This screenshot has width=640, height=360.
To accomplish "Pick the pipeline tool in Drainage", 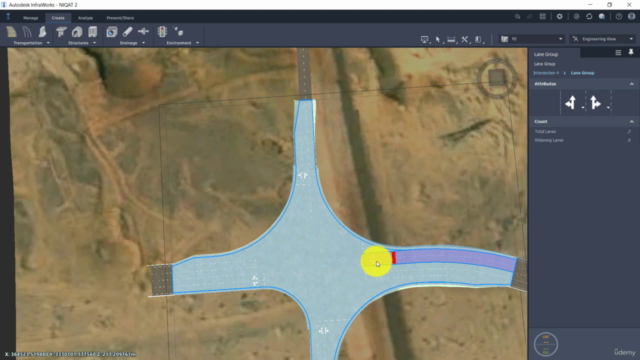I will tap(127, 32).
